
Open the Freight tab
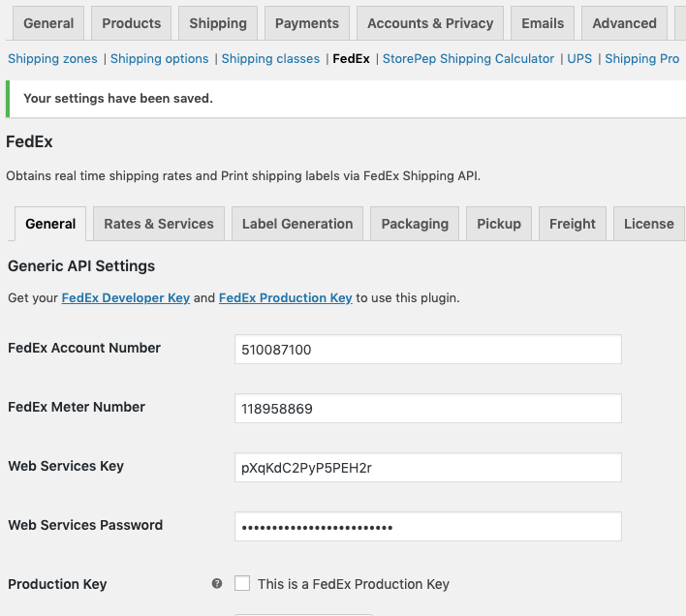[x=573, y=224]
